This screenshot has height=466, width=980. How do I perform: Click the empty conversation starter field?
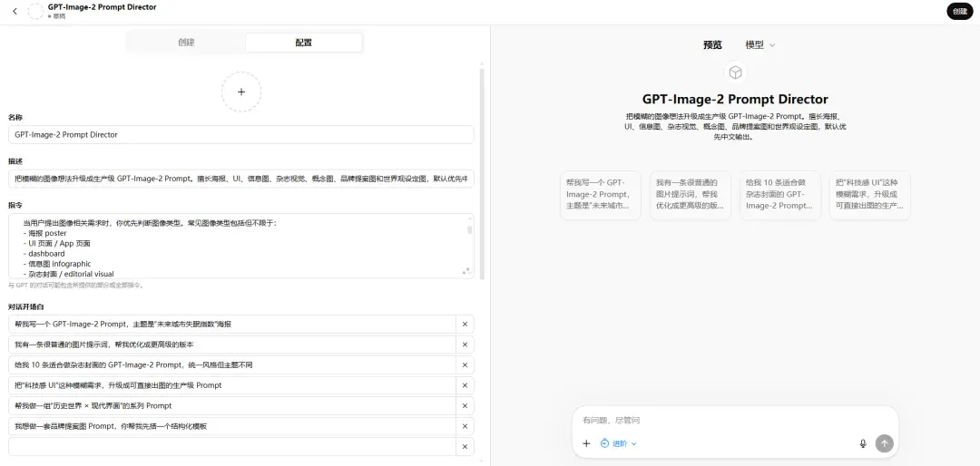point(232,447)
